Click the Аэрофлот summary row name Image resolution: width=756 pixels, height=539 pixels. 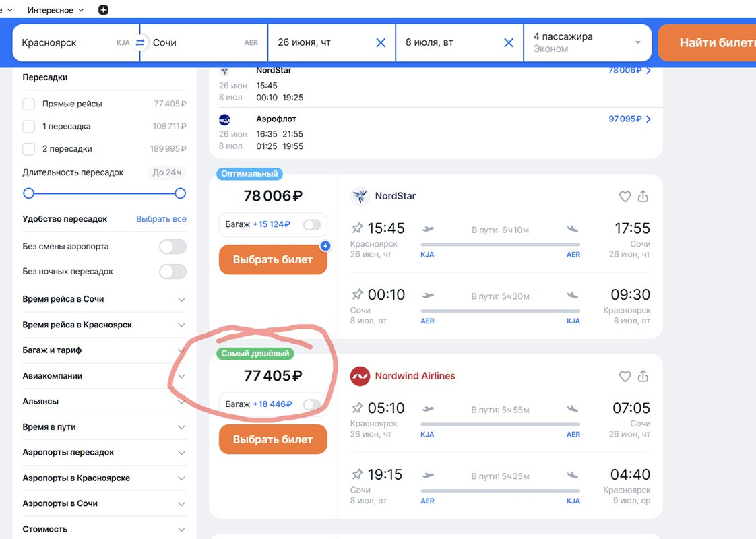point(276,119)
